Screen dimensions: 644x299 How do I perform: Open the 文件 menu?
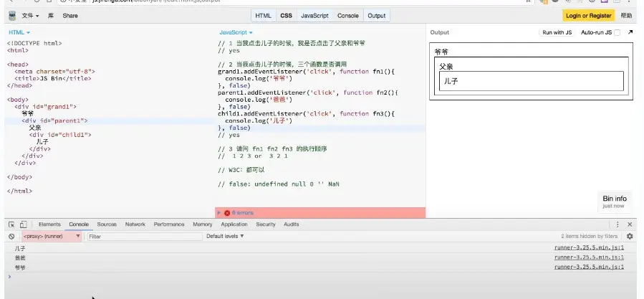click(30, 16)
